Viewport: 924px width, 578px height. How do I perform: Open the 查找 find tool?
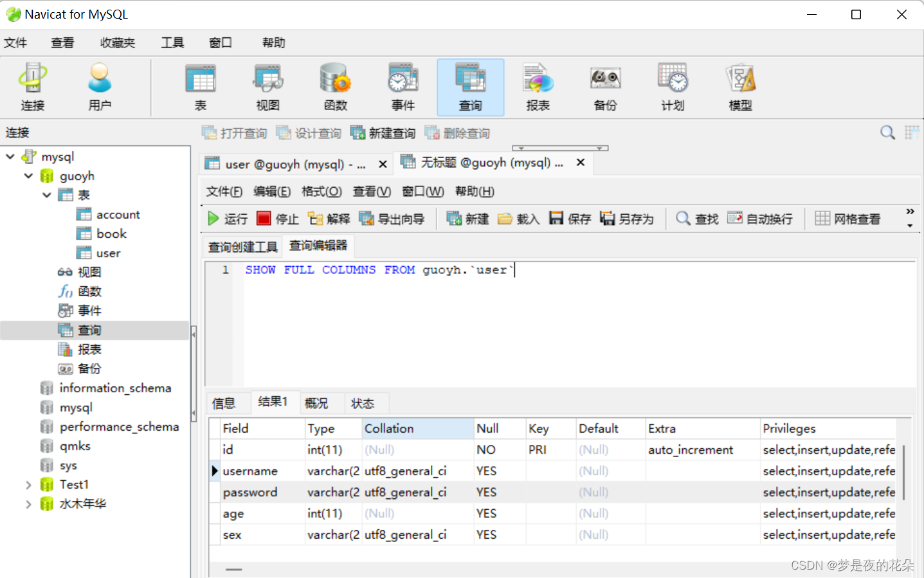click(x=697, y=219)
